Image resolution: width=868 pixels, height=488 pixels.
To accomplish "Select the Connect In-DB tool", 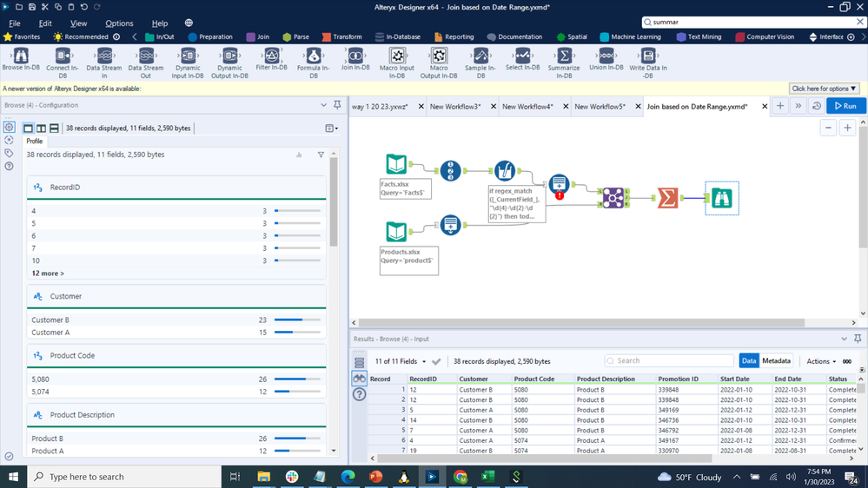I will (x=62, y=63).
